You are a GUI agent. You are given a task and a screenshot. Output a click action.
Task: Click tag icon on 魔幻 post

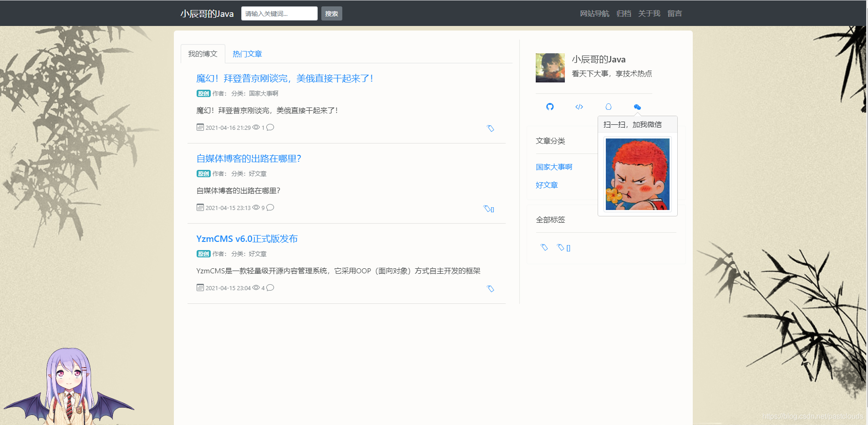pyautogui.click(x=490, y=128)
